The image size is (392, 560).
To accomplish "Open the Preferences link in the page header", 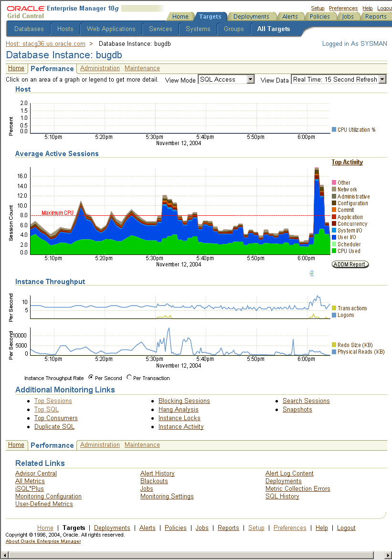I will (343, 8).
